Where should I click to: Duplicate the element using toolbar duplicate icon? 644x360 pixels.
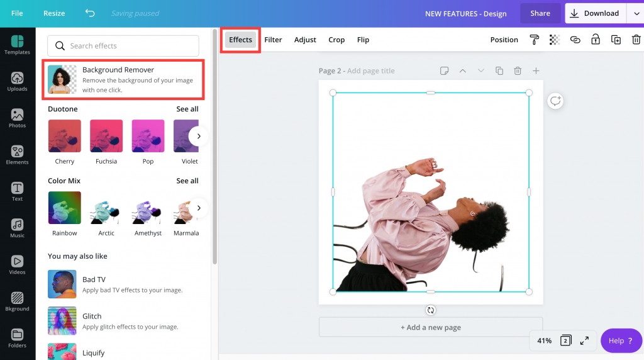pos(616,40)
